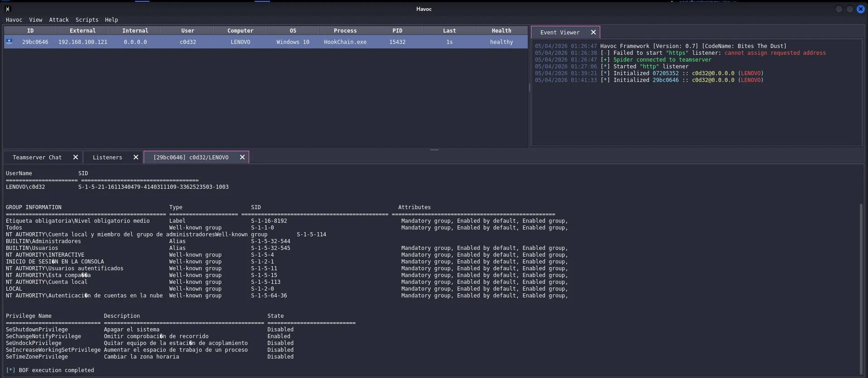Image resolution: width=868 pixels, height=378 pixels.
Task: Switch to the Listeners tab
Action: coord(107,158)
